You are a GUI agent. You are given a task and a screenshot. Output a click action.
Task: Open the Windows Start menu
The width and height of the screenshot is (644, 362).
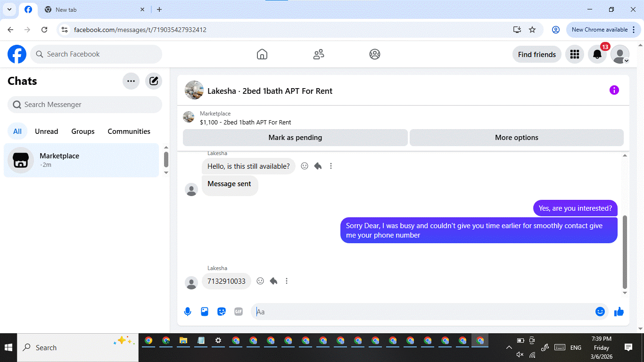coord(8,347)
